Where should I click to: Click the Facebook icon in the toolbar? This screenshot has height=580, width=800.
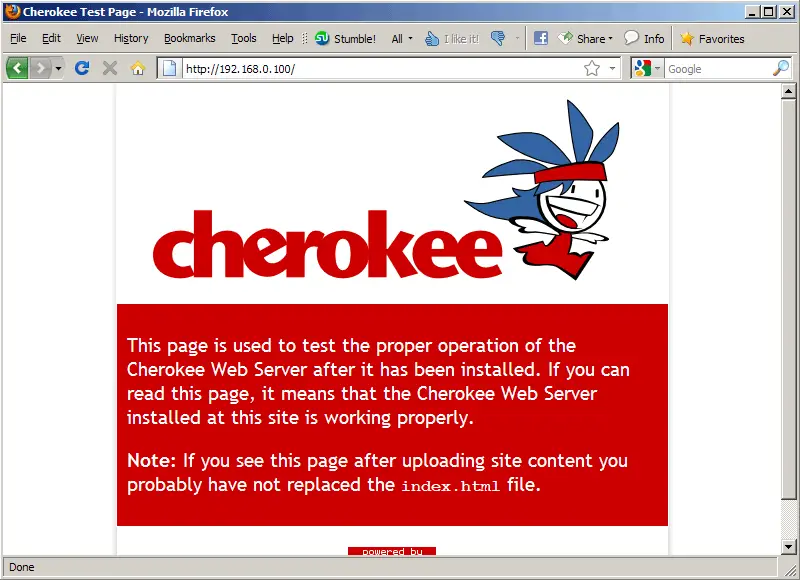point(541,38)
